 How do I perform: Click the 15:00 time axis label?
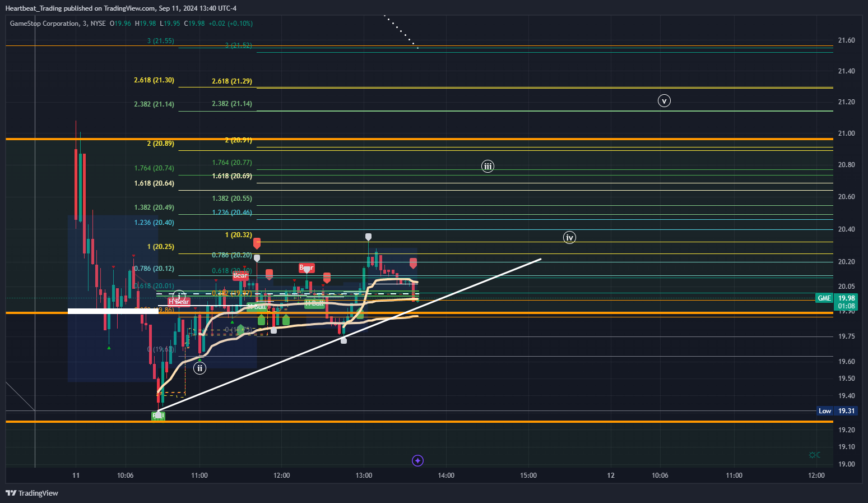[528, 476]
